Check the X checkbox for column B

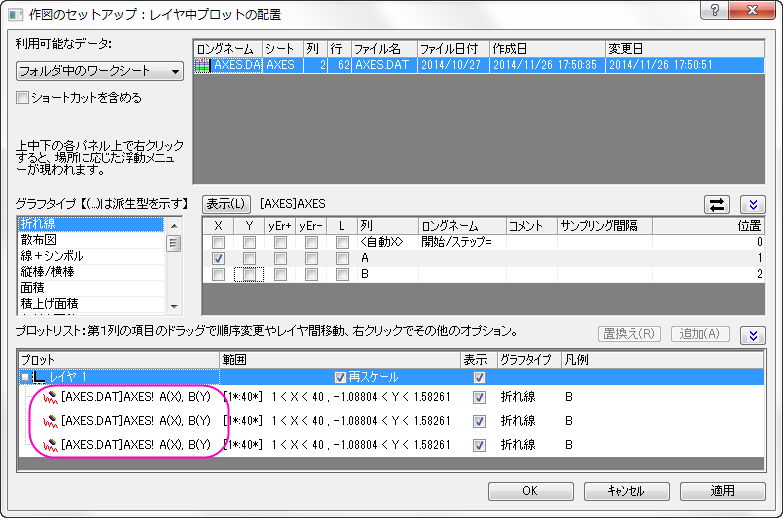218,274
